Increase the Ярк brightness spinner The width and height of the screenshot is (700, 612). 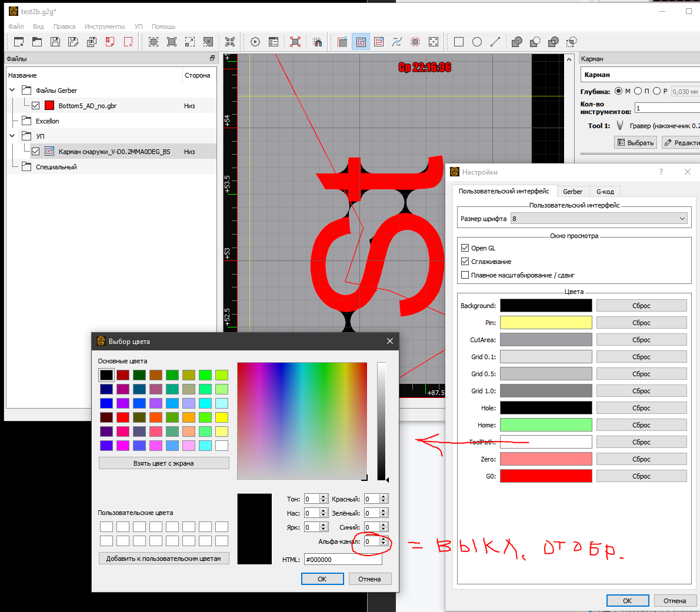tap(324, 524)
